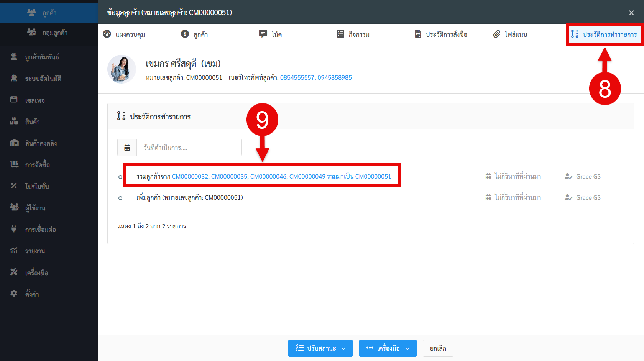This screenshot has width=644, height=361.
Task: Click the วันที่ดำเนินการ date input field
Action: coord(189,148)
